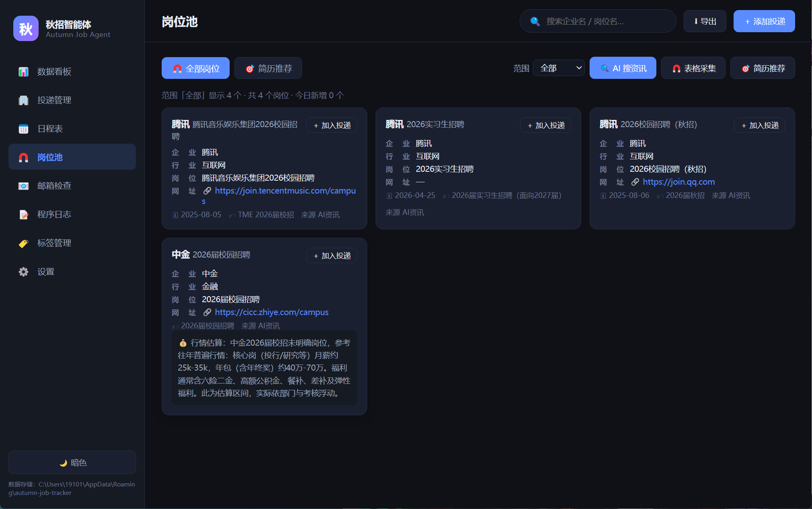Click the 岗位池 magnet icon in sidebar
Screen dimensions: 812x509
click(x=23, y=157)
